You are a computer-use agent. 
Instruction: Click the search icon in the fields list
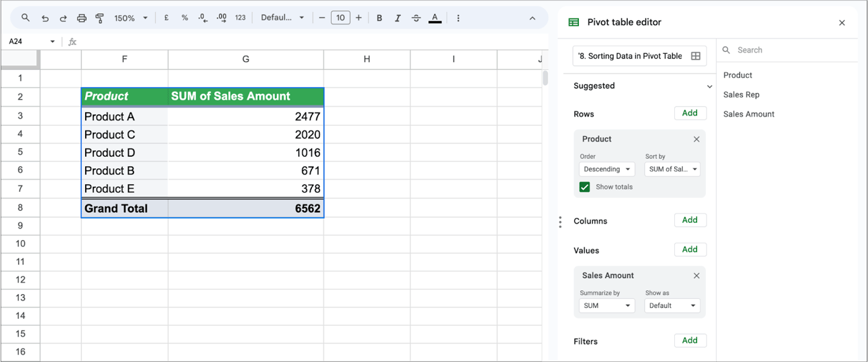[x=727, y=50]
